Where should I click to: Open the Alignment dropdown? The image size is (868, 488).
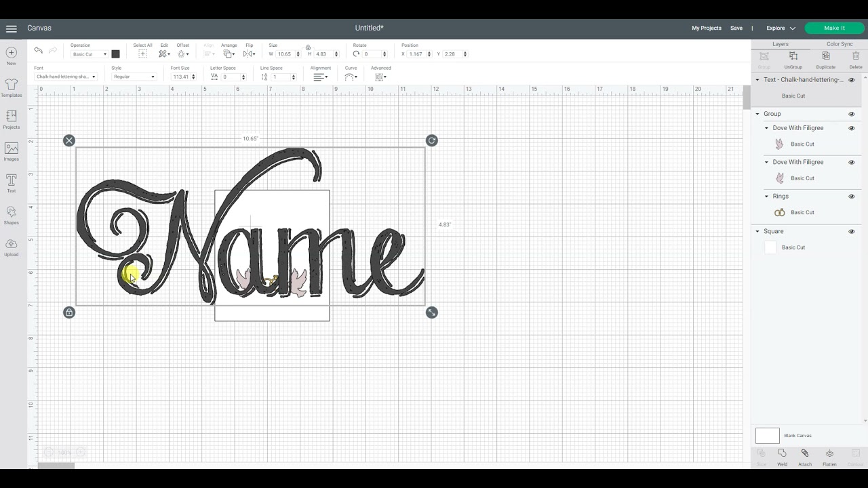pyautogui.click(x=321, y=77)
